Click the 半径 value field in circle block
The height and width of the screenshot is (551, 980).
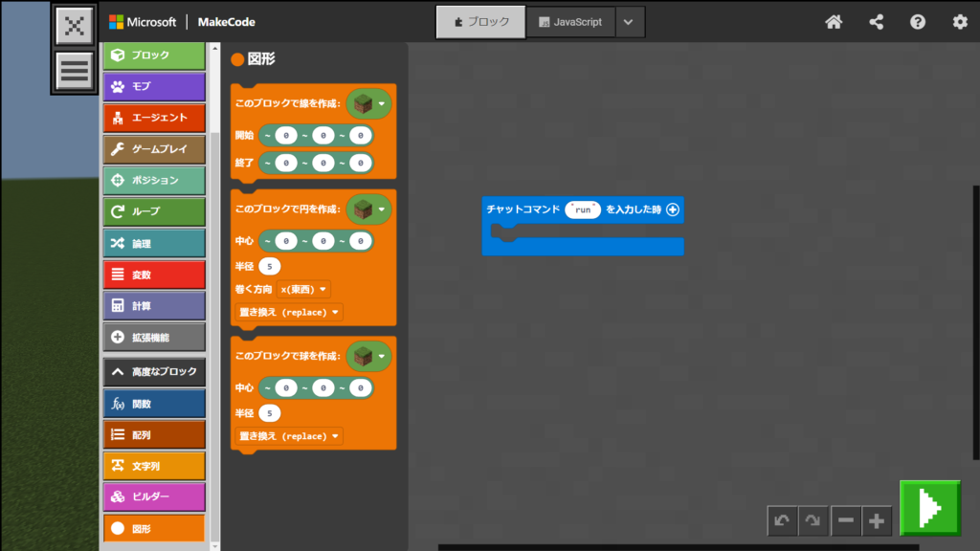click(x=270, y=266)
